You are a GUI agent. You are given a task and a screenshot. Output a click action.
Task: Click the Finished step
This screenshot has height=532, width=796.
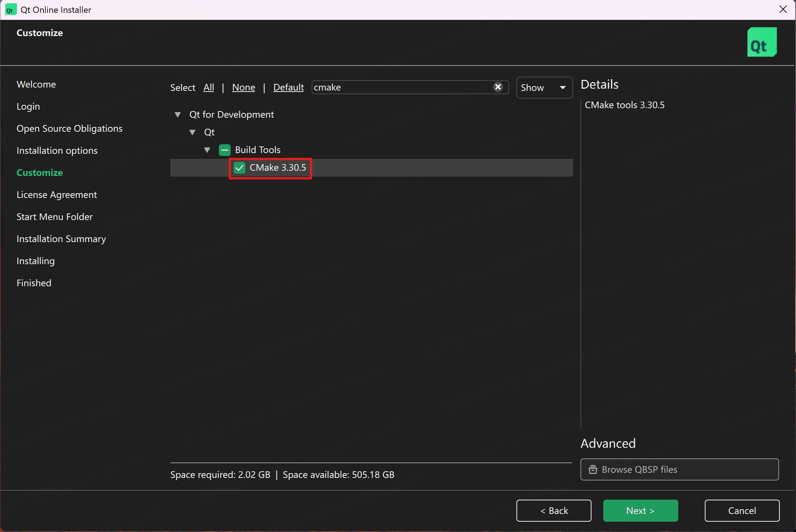(34, 283)
